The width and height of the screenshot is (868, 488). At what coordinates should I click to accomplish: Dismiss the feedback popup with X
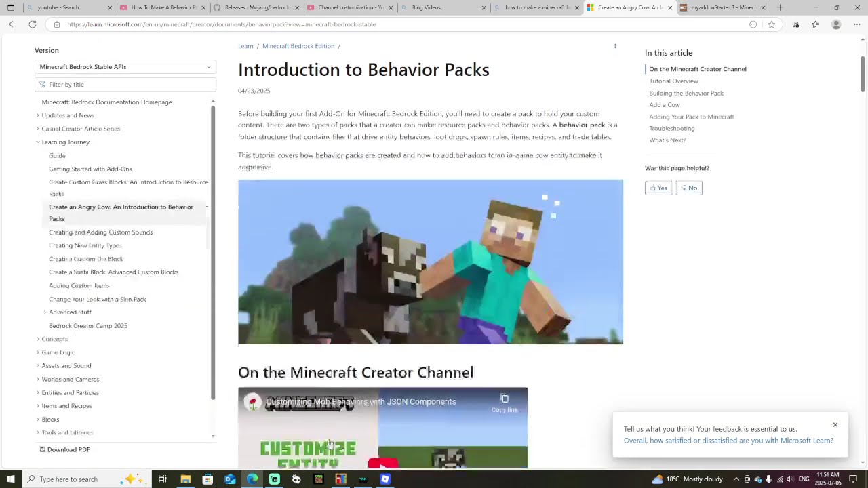(835, 425)
